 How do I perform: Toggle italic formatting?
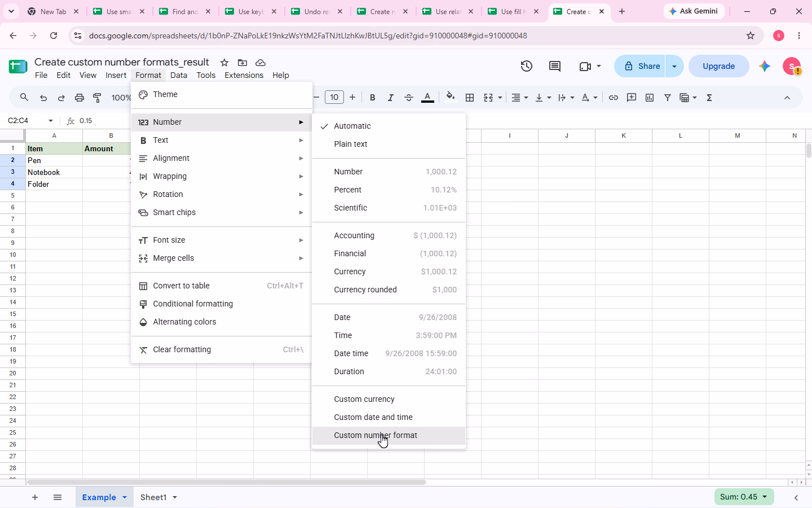pos(390,98)
